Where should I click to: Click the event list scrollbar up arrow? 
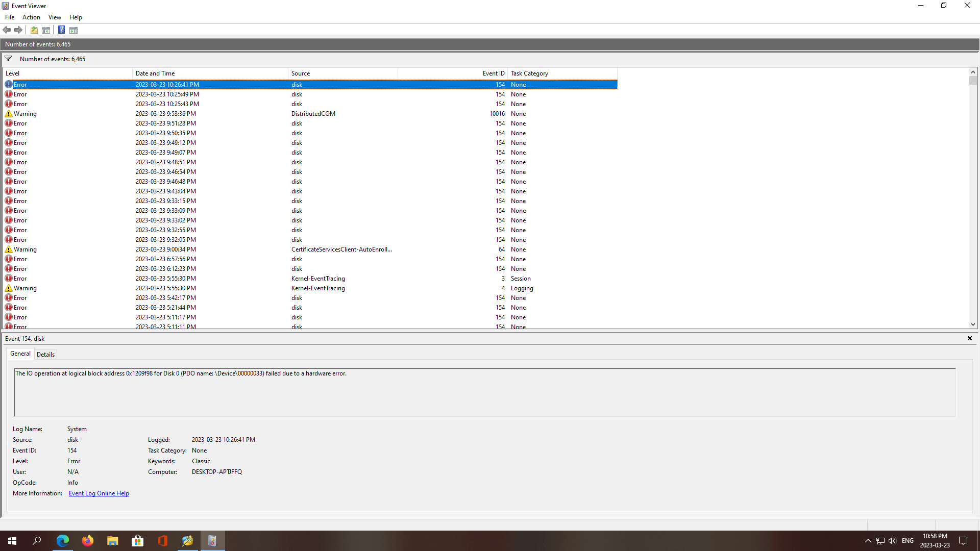pyautogui.click(x=973, y=72)
